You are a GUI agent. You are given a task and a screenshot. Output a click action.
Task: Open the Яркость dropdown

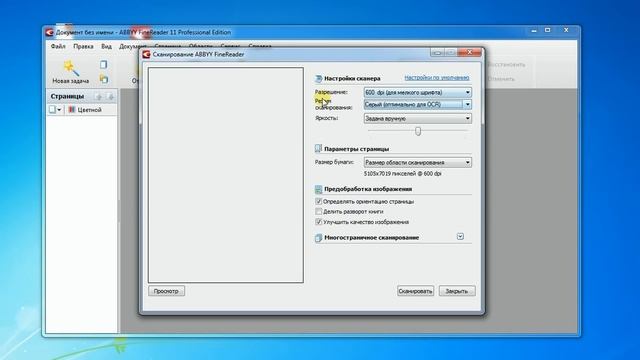click(x=418, y=118)
